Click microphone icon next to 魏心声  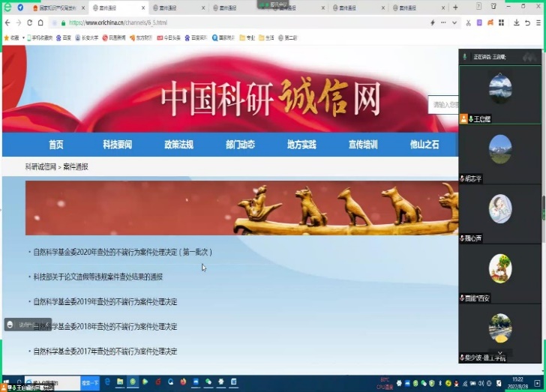click(463, 238)
